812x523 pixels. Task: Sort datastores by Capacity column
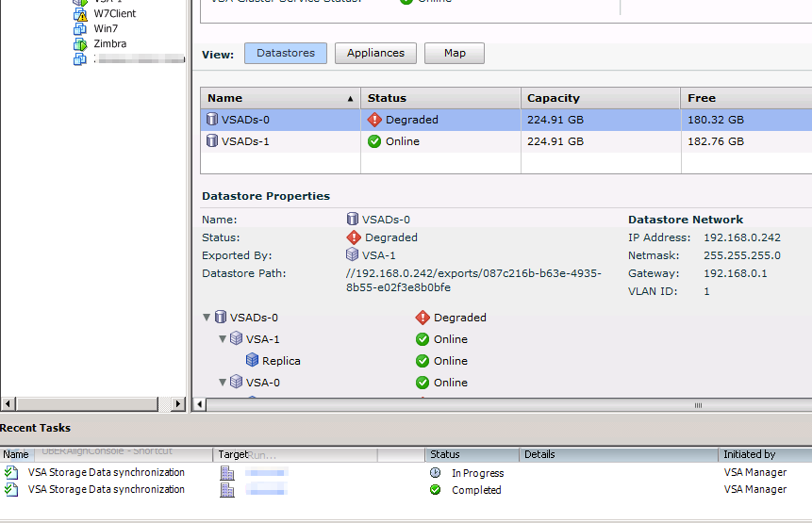pos(600,98)
